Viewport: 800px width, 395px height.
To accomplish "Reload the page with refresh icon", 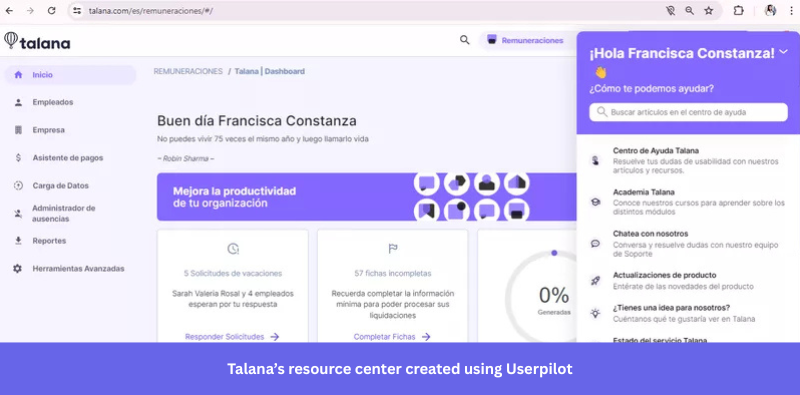I will click(x=52, y=11).
